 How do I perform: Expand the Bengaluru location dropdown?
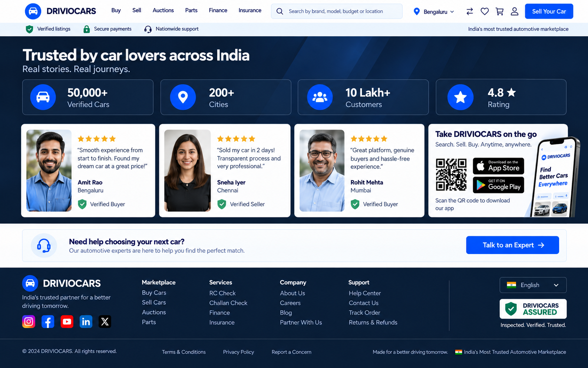point(434,11)
